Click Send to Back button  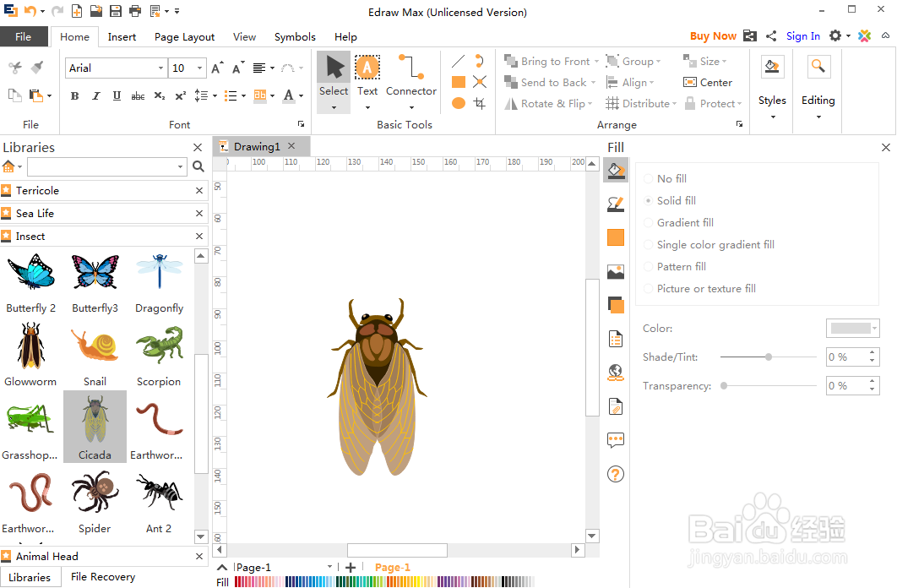pos(545,82)
